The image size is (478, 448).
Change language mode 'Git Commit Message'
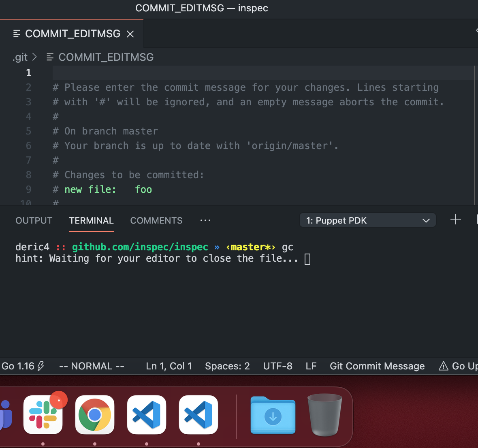click(377, 366)
